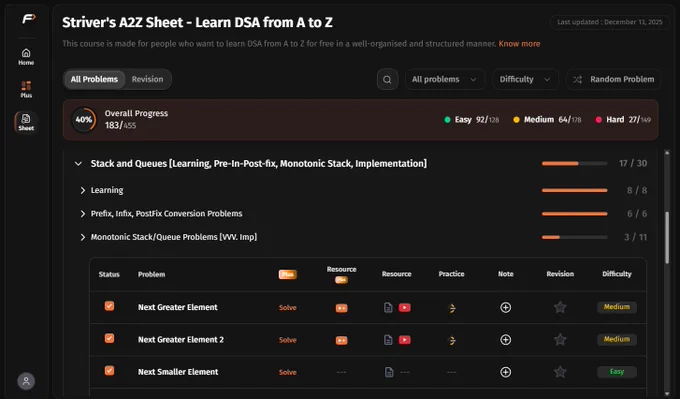Viewport: 680px width, 399px height.
Task: Click Solve for Next Greater Element
Action: coord(288,307)
